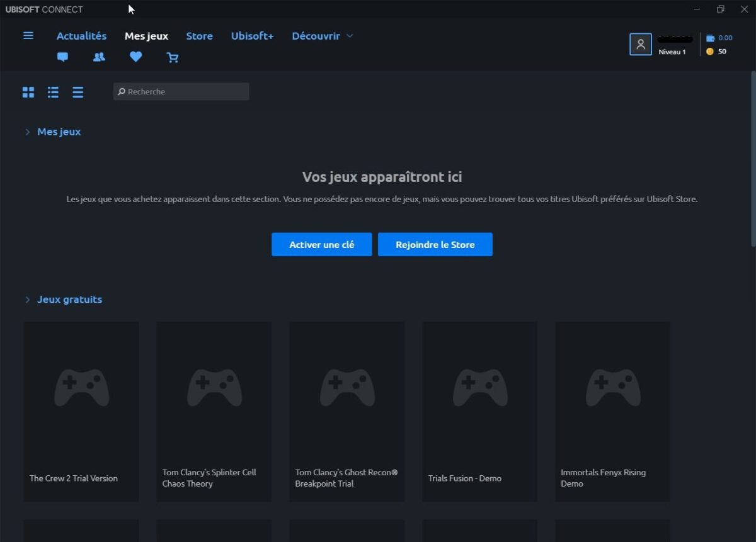The height and width of the screenshot is (542, 756).
Task: Open Splinter Cell Chaos Theory tile
Action: click(x=214, y=412)
